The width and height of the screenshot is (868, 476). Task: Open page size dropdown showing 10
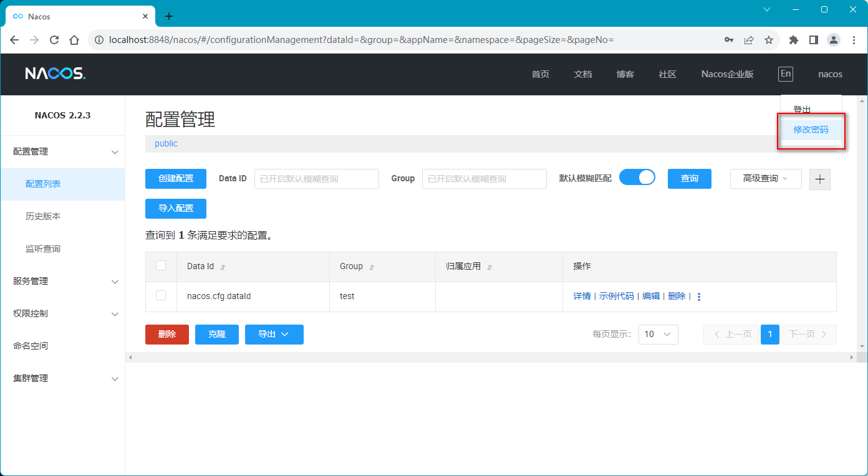coord(658,334)
